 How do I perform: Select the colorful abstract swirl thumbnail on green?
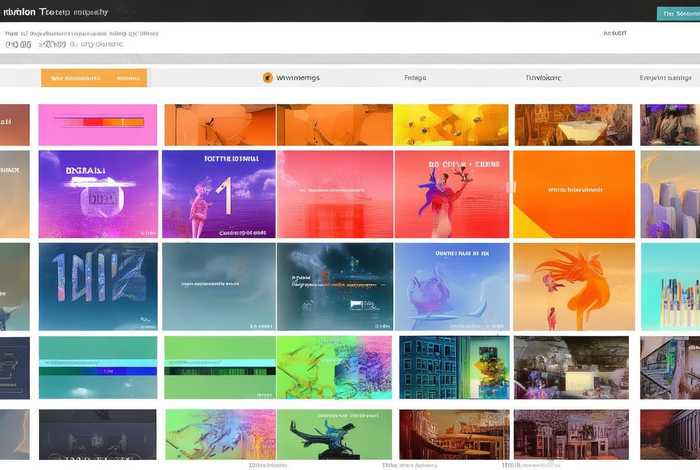pos(335,367)
